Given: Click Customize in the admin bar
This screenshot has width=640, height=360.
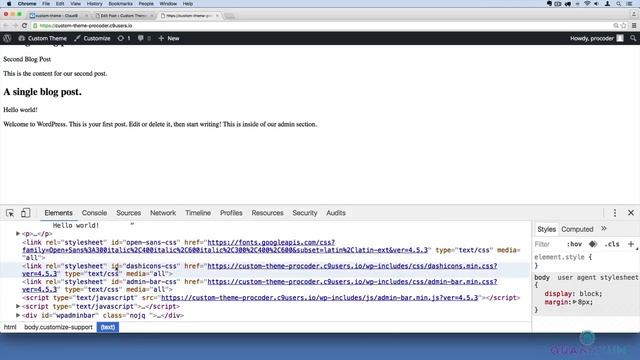Looking at the screenshot, I should (x=92, y=38).
